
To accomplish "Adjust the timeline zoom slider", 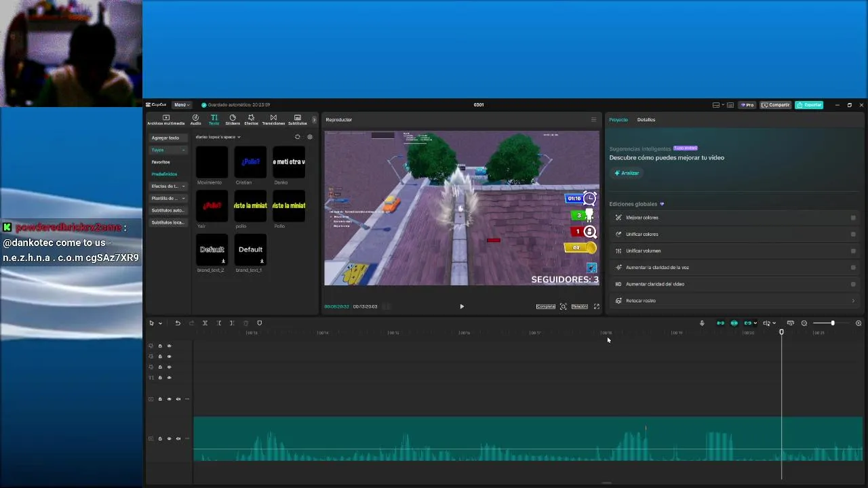I will [x=833, y=323].
